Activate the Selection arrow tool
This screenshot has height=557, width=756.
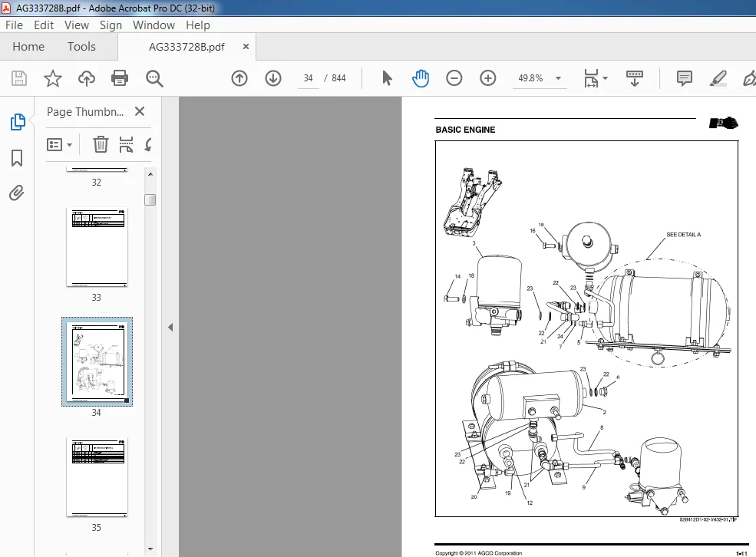tap(387, 78)
